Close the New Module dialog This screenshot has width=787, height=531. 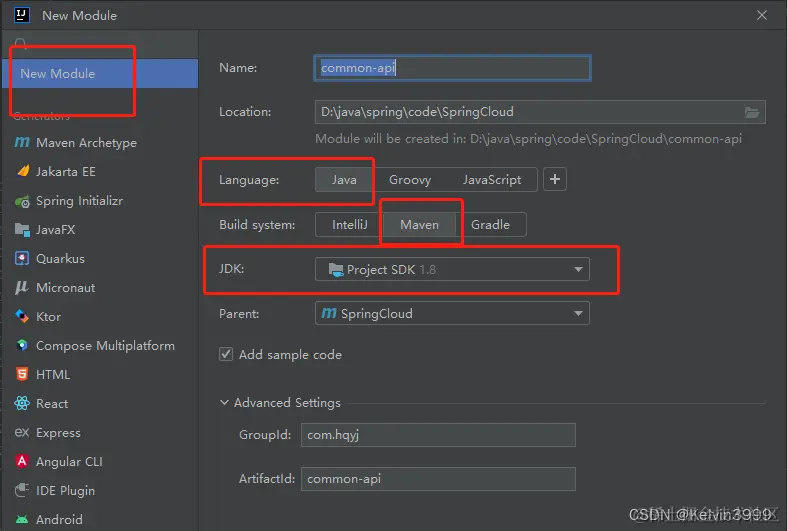761,16
